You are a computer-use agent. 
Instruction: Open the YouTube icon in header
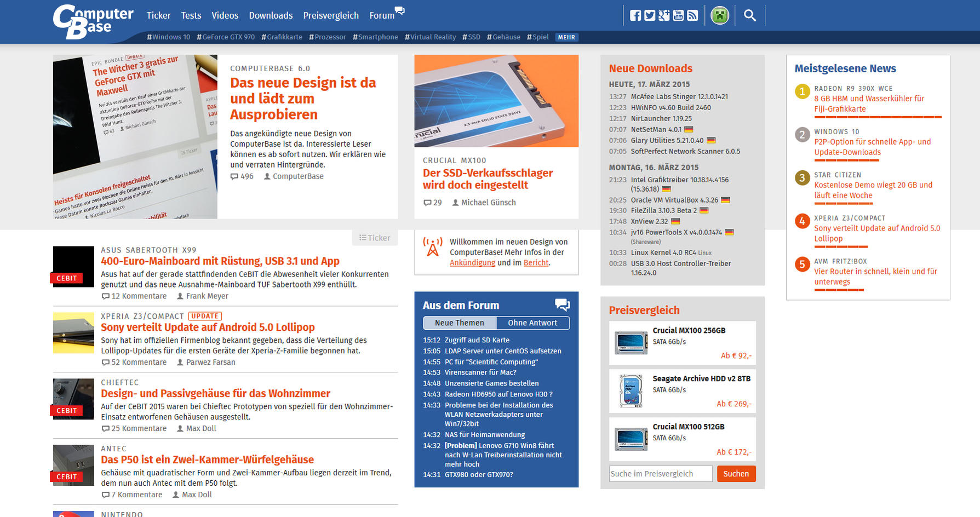(678, 15)
